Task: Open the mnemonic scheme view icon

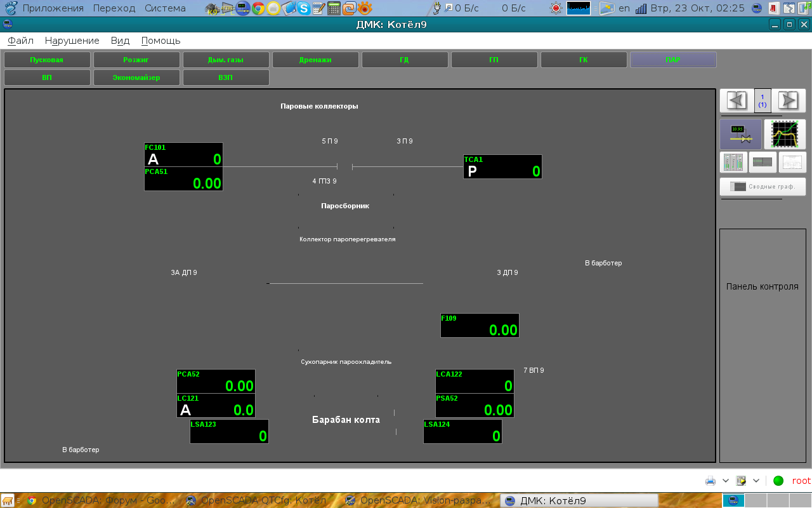Action: coord(740,134)
